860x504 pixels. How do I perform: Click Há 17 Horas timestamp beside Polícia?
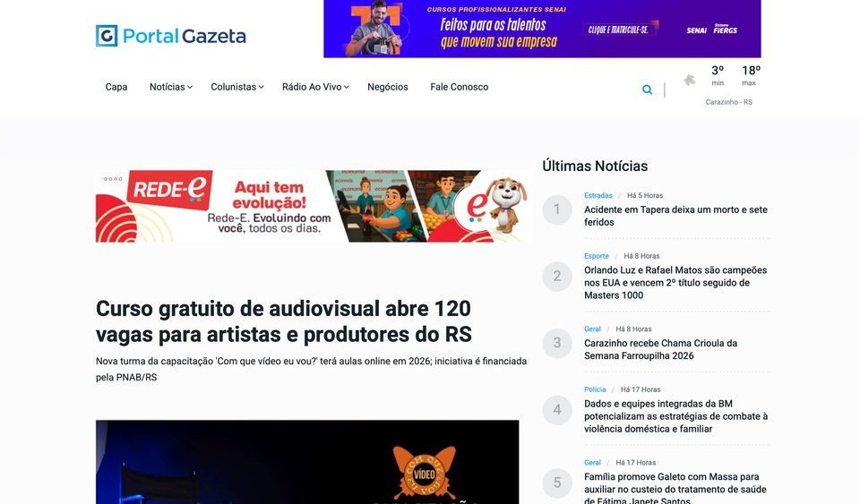coord(641,389)
